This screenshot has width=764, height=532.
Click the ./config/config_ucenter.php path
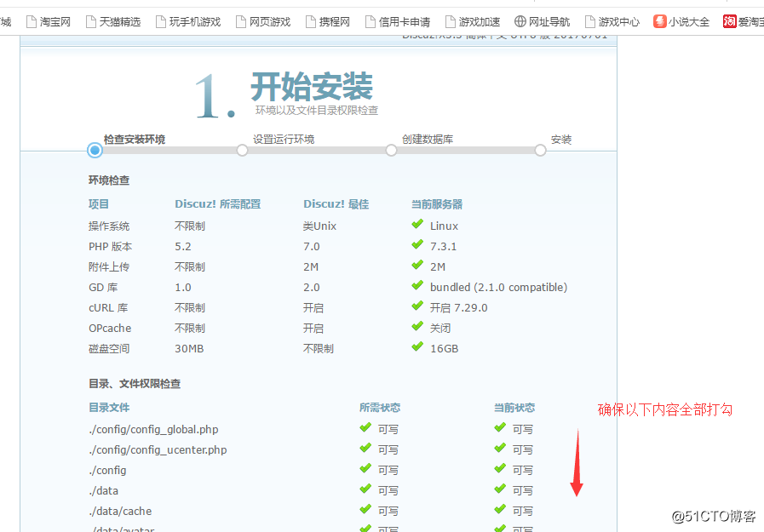pyautogui.click(x=158, y=450)
